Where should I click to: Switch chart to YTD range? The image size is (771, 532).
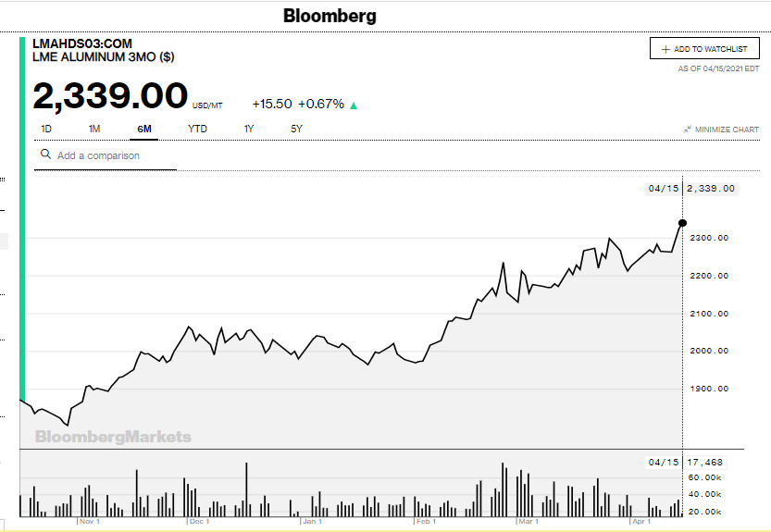tap(197, 129)
